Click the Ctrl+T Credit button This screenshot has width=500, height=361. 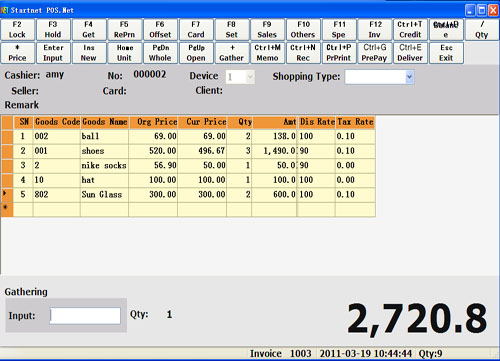click(x=410, y=30)
